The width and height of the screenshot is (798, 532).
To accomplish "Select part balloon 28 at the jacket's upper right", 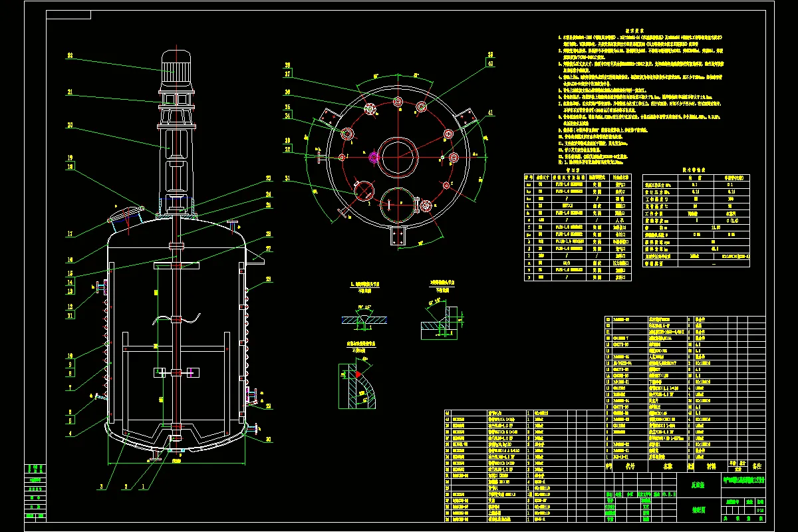I will pos(269,279).
